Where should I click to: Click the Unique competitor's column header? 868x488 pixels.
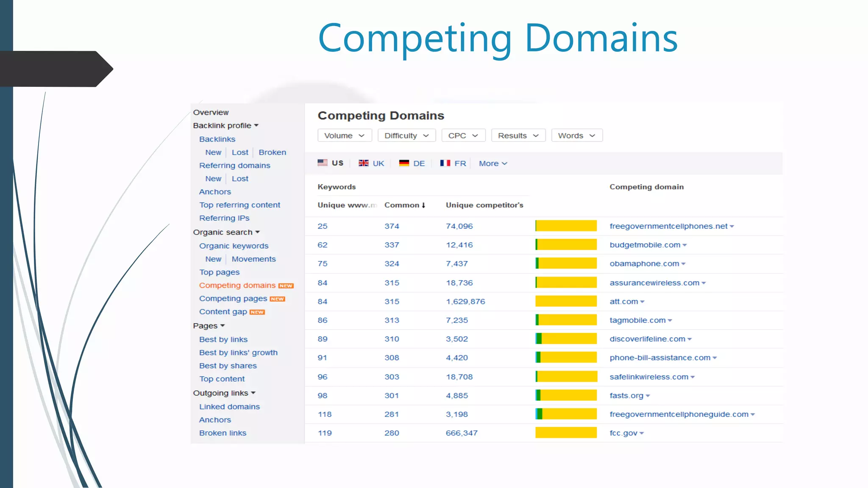[484, 205]
